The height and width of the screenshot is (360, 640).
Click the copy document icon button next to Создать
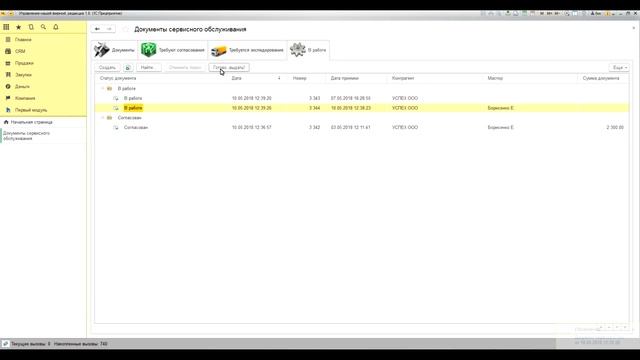click(x=128, y=67)
